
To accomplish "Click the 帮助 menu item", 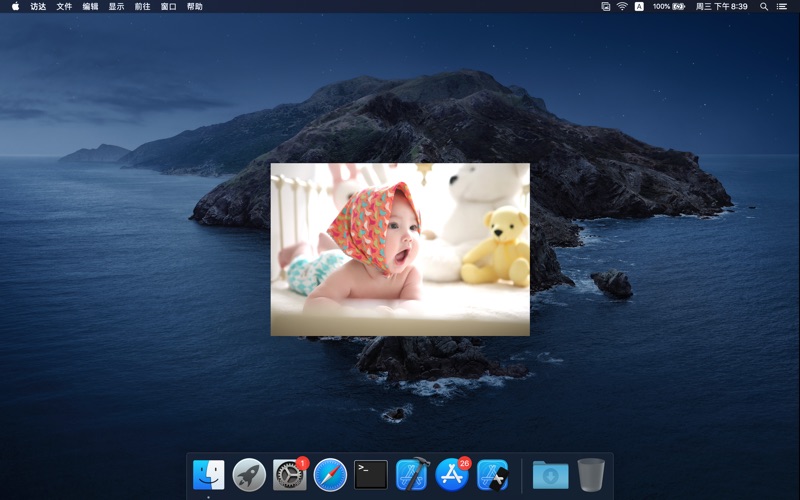I will (x=194, y=7).
